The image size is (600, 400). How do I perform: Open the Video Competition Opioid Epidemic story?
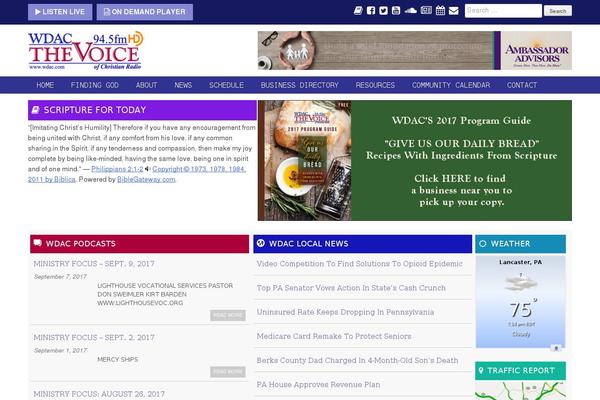(x=360, y=264)
